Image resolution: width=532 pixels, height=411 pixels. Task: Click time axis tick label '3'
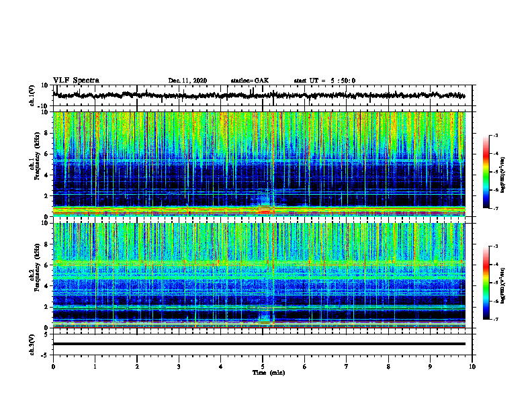click(179, 367)
